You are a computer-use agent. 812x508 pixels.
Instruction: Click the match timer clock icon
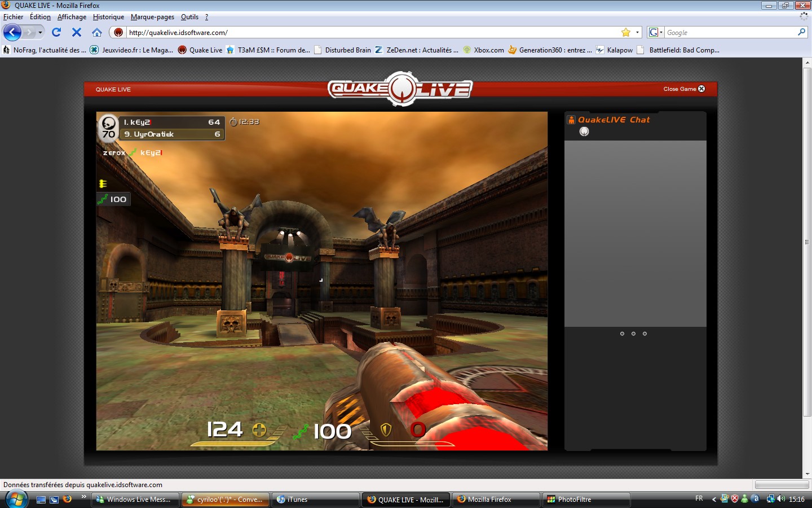233,121
